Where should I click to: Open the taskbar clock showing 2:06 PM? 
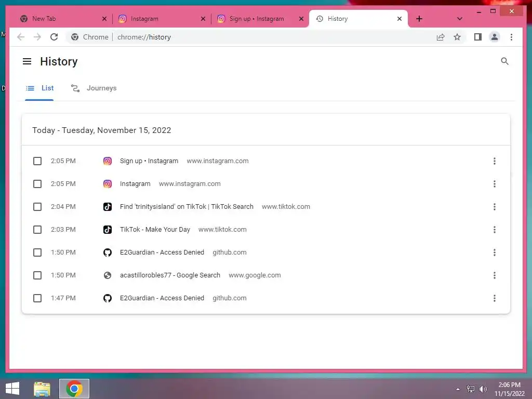coord(509,389)
